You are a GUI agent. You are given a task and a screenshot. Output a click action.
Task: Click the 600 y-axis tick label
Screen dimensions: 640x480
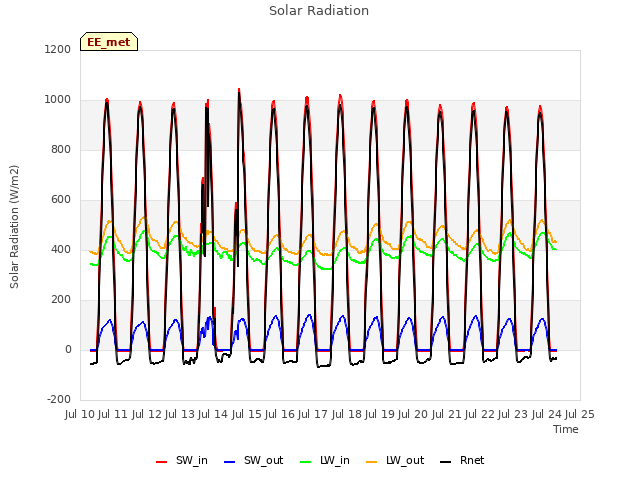(x=61, y=200)
